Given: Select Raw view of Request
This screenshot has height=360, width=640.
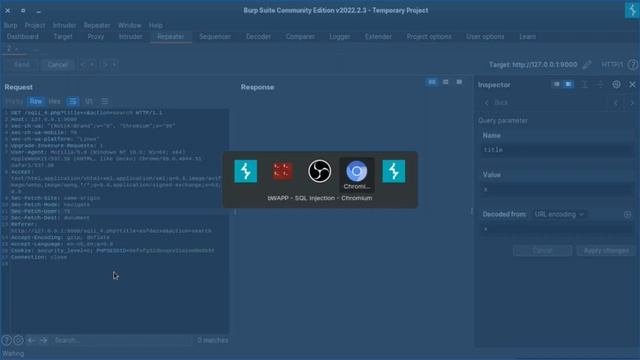Looking at the screenshot, I should tap(36, 101).
